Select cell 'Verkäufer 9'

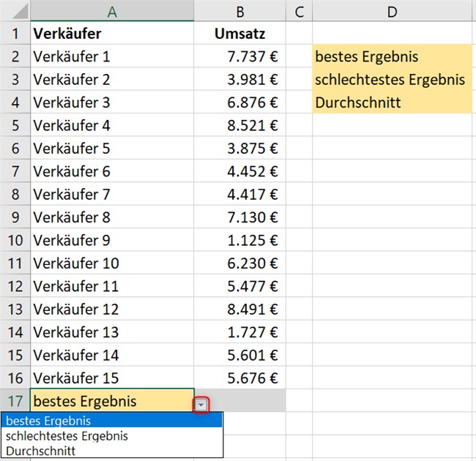click(112, 240)
